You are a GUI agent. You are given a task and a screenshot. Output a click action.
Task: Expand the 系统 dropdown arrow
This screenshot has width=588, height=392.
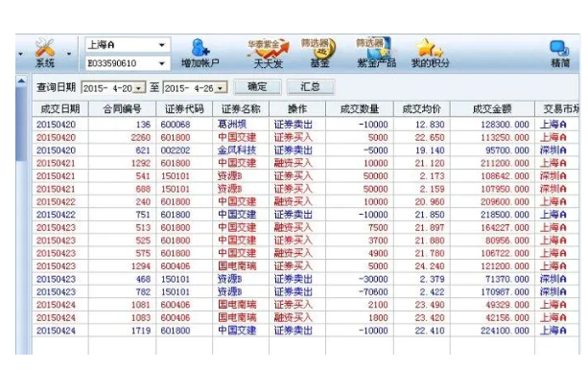tap(69, 54)
